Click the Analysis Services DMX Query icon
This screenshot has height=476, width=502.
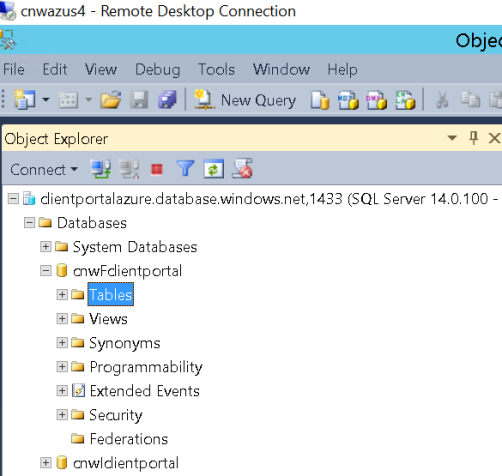[376, 100]
